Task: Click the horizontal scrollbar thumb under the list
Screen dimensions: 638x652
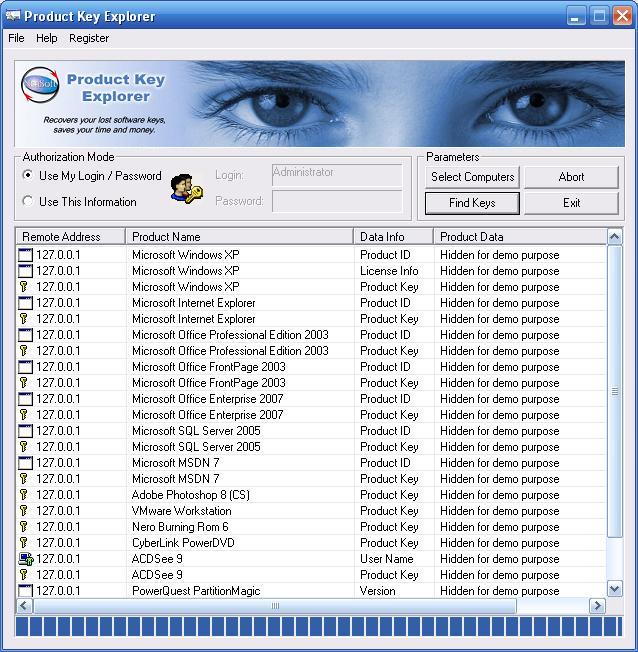Action: coord(276,606)
